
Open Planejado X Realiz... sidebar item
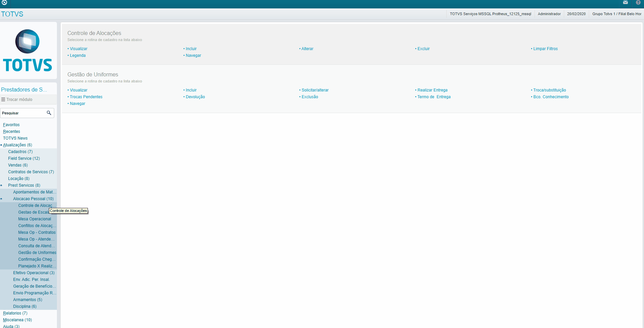click(x=37, y=266)
